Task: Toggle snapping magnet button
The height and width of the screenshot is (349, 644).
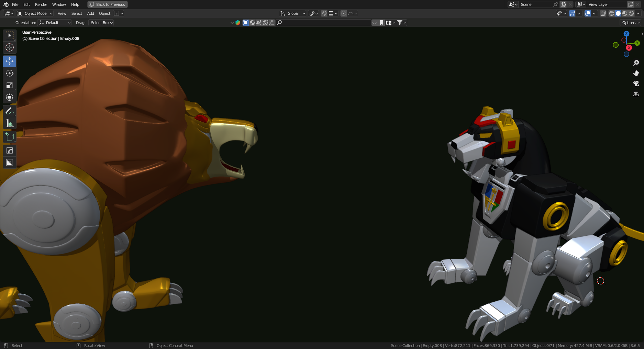Action: [324, 13]
